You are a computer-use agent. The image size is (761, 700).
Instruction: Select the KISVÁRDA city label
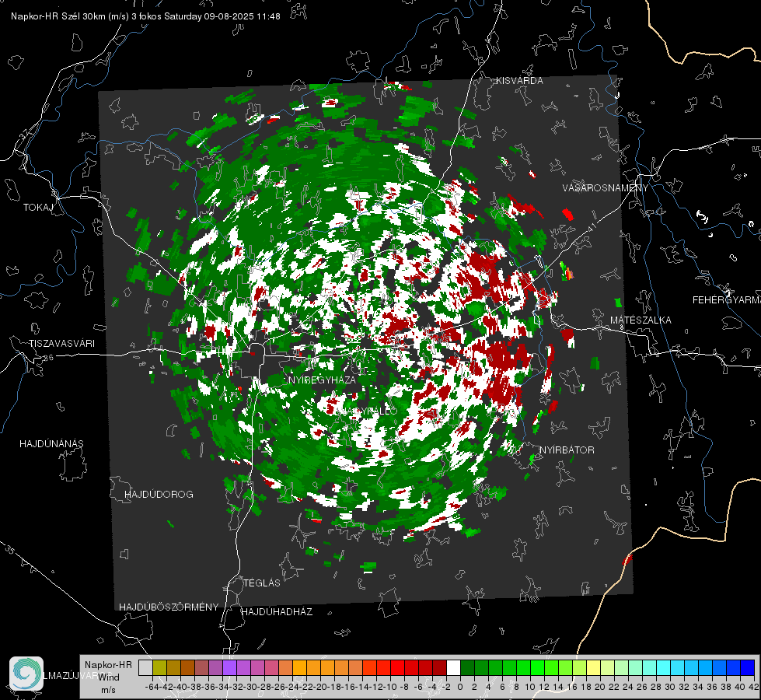pyautogui.click(x=519, y=81)
